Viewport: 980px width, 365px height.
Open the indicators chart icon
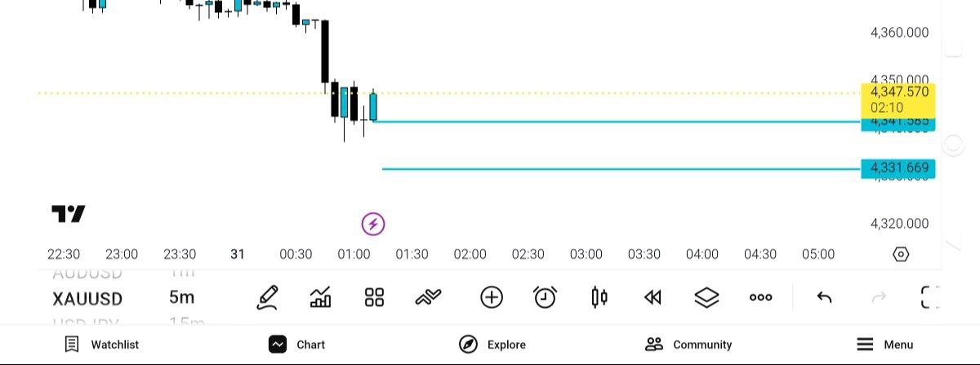(321, 297)
